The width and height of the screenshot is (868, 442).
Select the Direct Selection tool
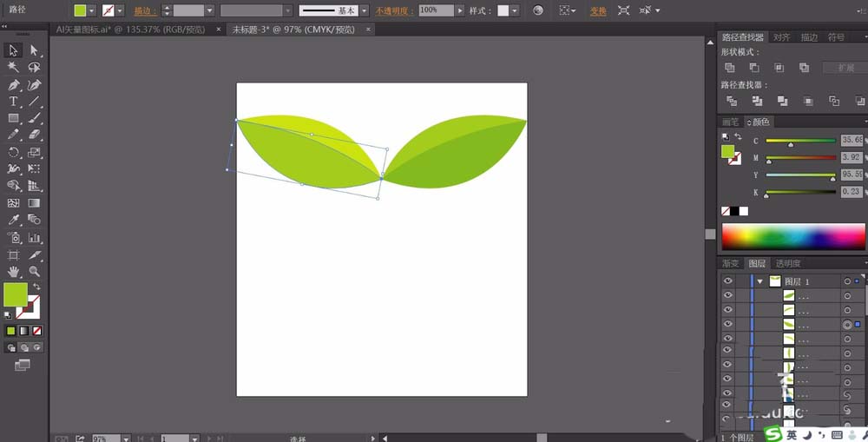pos(35,50)
